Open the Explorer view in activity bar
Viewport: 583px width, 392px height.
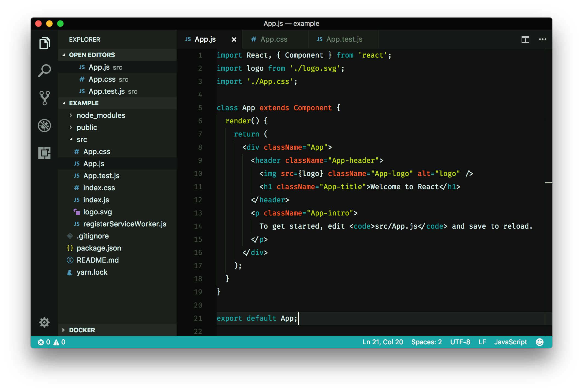44,43
